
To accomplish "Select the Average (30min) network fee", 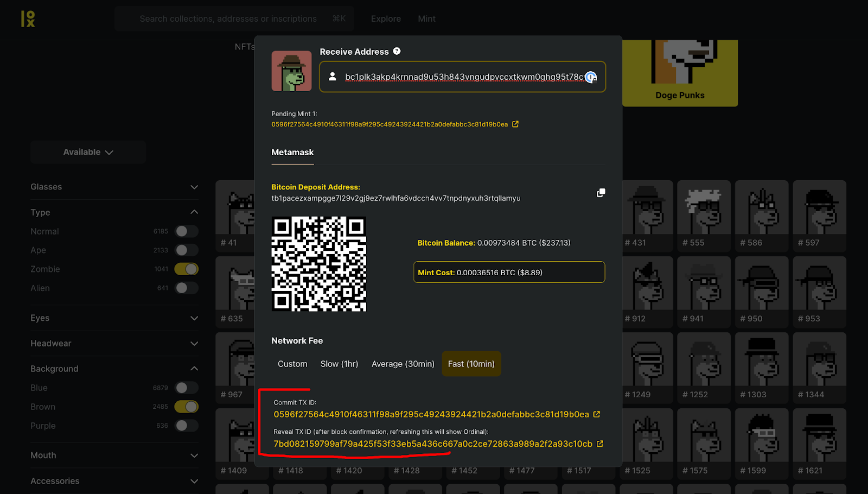I will click(403, 364).
